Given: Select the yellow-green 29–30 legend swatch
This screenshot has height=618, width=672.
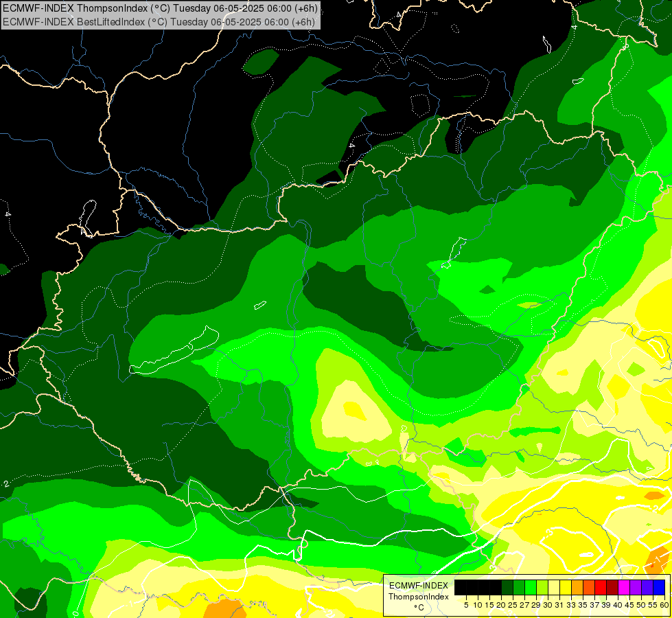Looking at the screenshot, I should pos(542,587).
